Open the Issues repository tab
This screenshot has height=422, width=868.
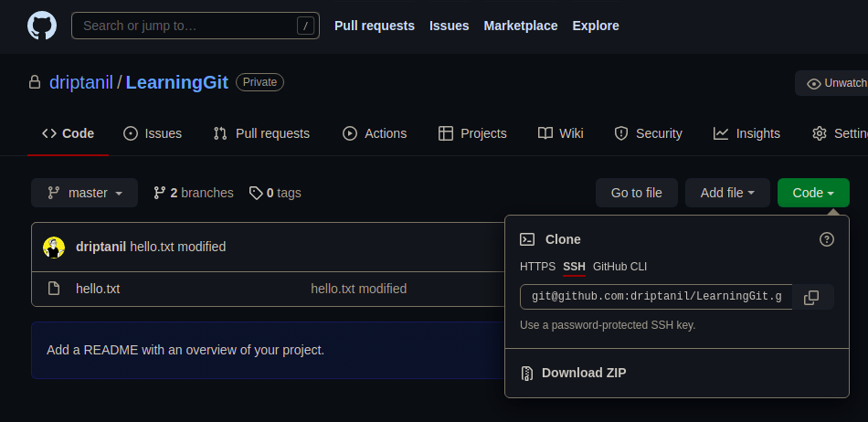point(153,133)
